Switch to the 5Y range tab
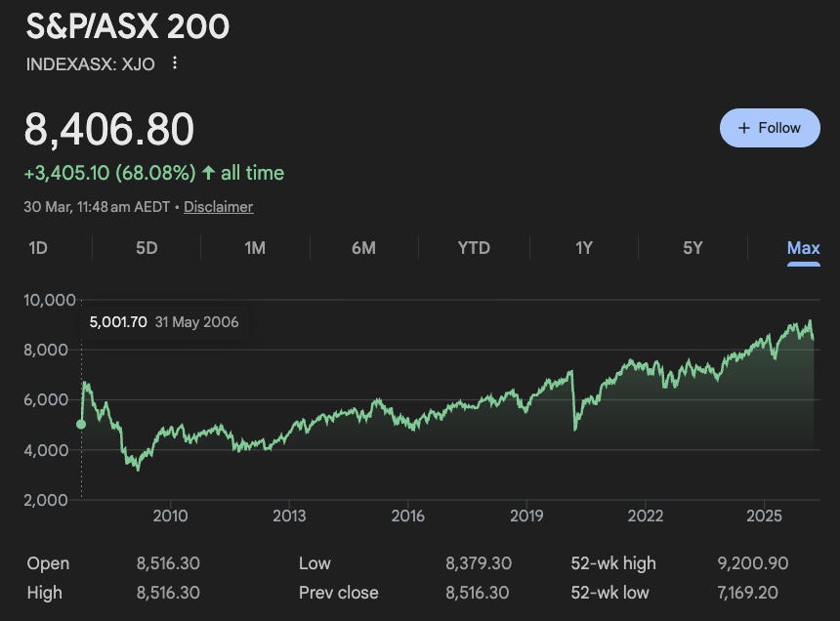 [693, 248]
